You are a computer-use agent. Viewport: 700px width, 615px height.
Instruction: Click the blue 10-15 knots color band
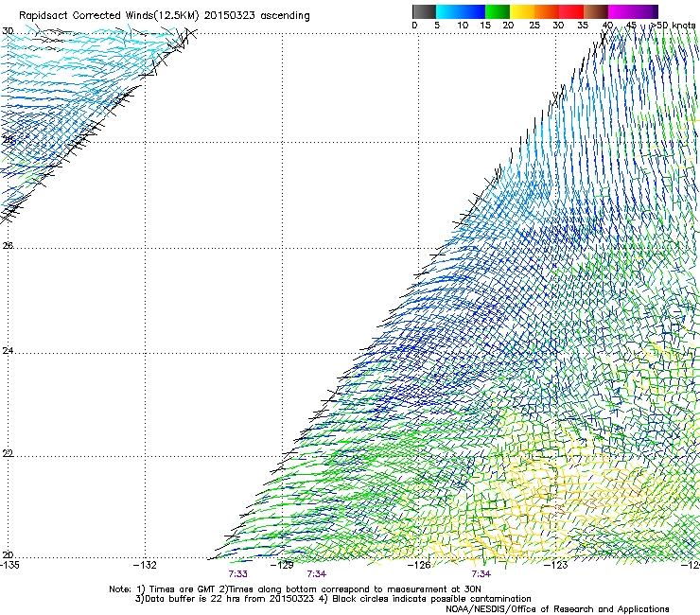pos(473,11)
